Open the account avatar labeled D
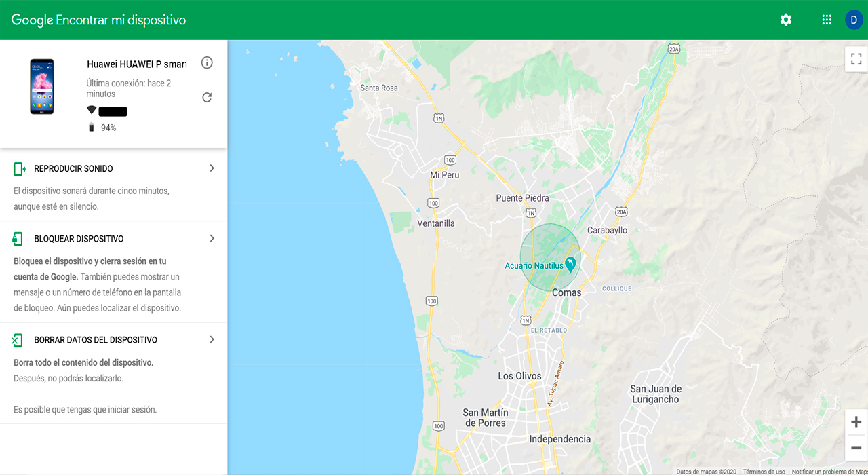Image resolution: width=868 pixels, height=475 pixels. 854,20
